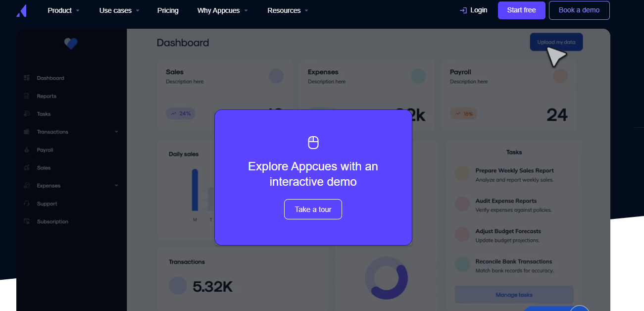
Task: Open Tasks in the sidebar
Action: point(44,114)
